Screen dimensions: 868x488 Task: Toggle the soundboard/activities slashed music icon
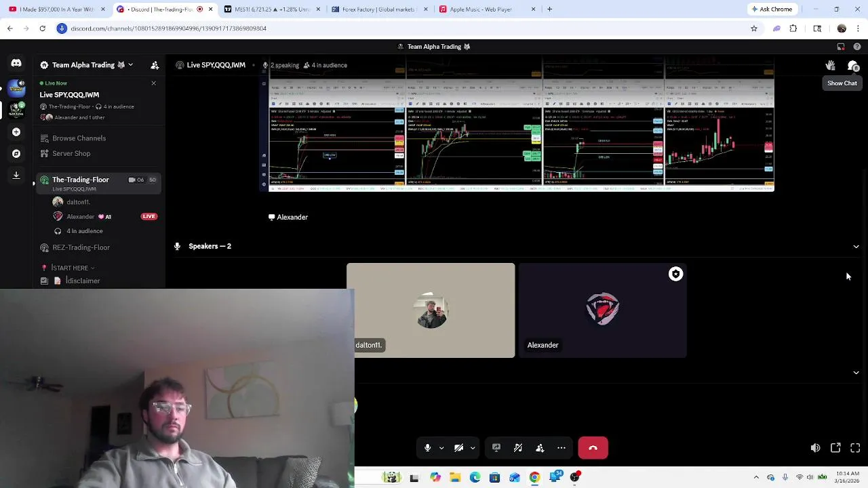[x=518, y=448]
